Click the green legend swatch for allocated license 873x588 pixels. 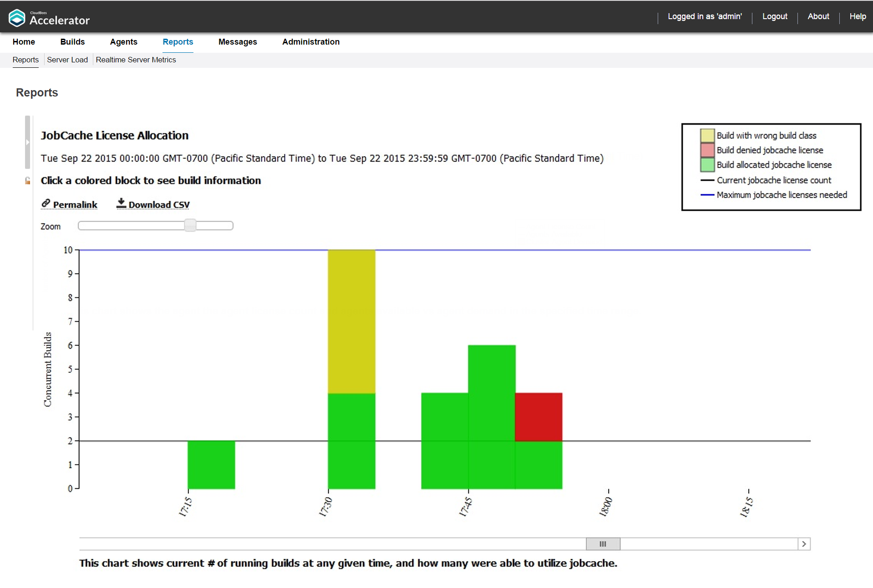click(x=707, y=164)
